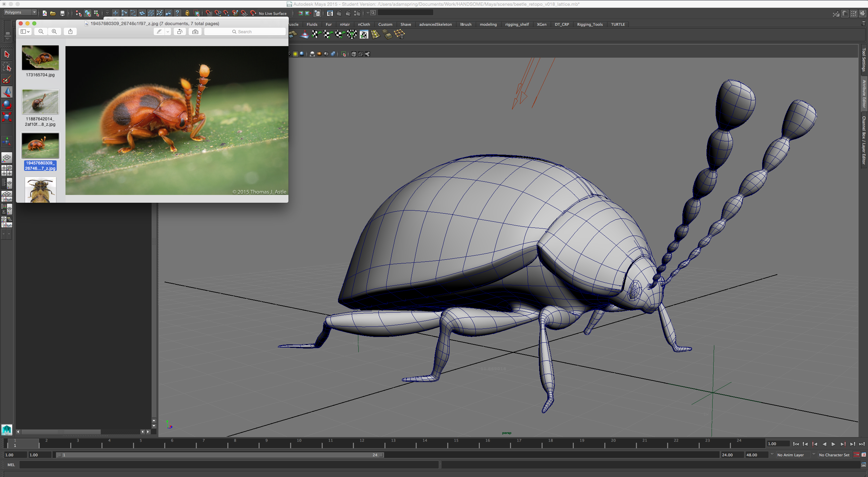
Task: Open the Script Editor icon
Action: click(x=864, y=465)
